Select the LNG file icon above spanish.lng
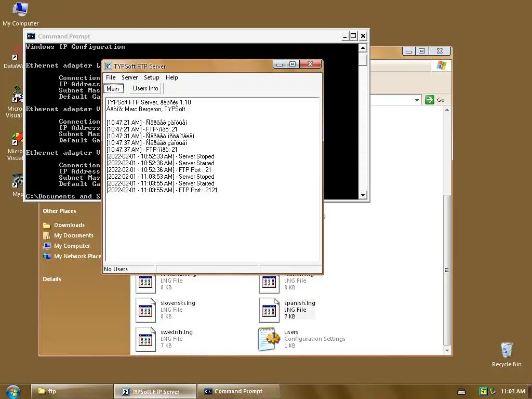This screenshot has width=532, height=399. [x=269, y=284]
